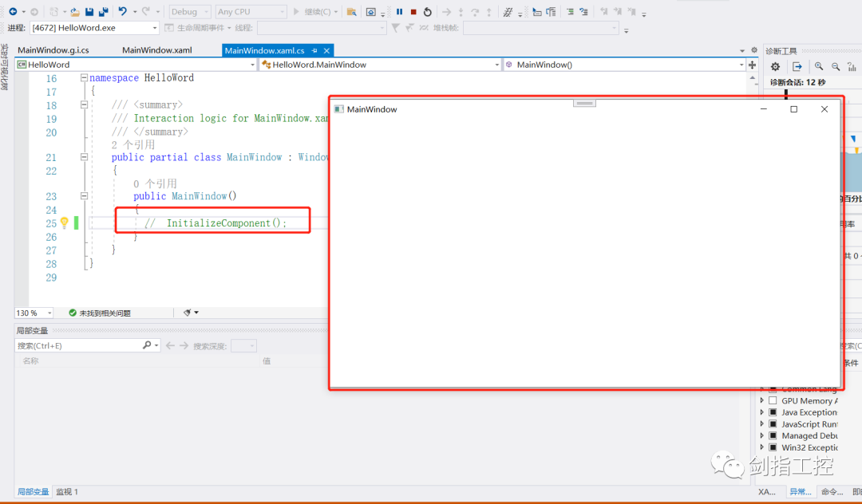Image resolution: width=862 pixels, height=504 pixels.
Task: Click the zoom-in magnifier in Diagnostic Tools
Action: pyautogui.click(x=819, y=67)
